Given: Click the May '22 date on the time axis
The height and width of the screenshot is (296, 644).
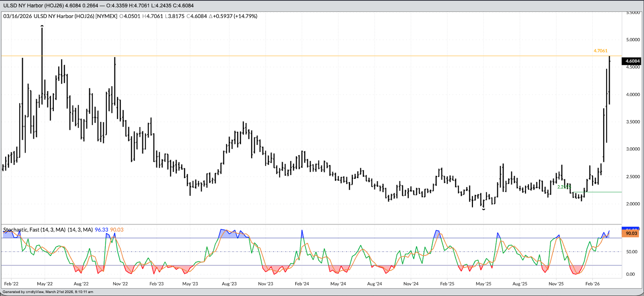Looking at the screenshot, I should click(45, 284).
